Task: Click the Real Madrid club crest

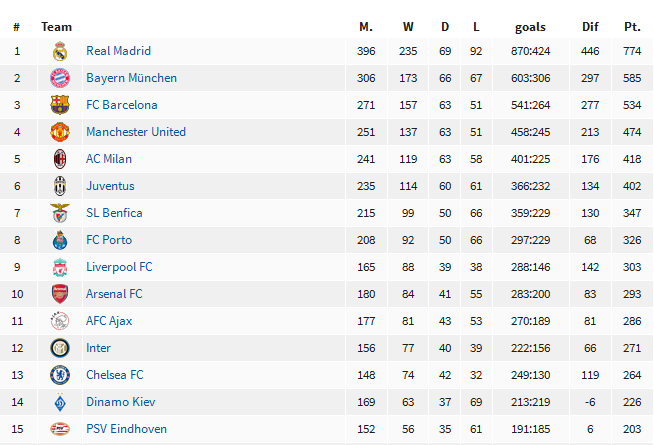Action: click(60, 51)
